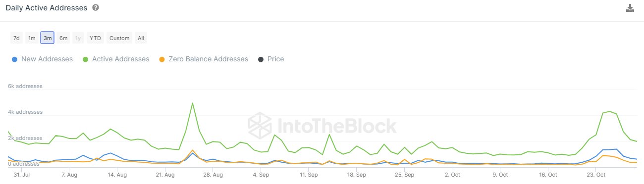Click the IntoTheBlock watermark logo

pyautogui.click(x=322, y=124)
